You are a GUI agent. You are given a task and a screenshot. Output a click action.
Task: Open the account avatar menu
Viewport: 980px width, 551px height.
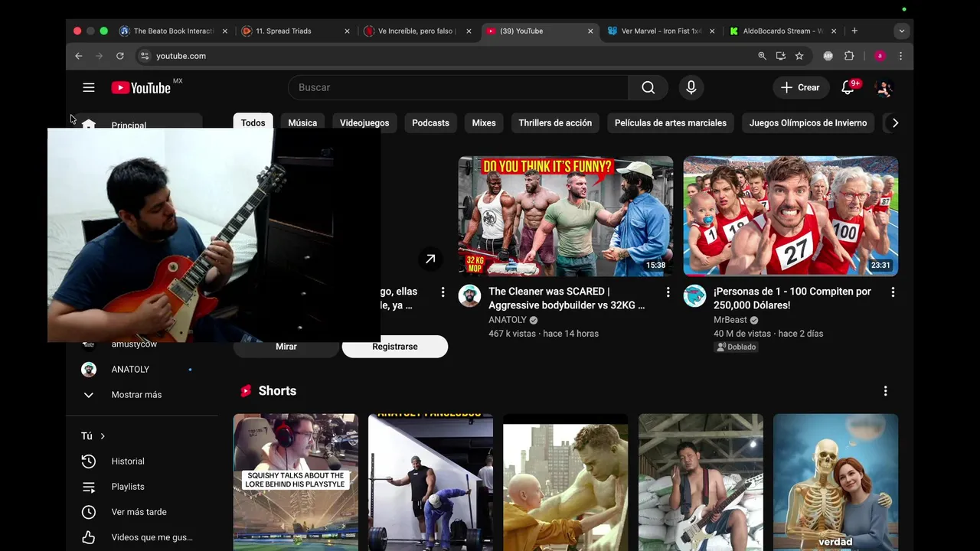pyautogui.click(x=884, y=87)
